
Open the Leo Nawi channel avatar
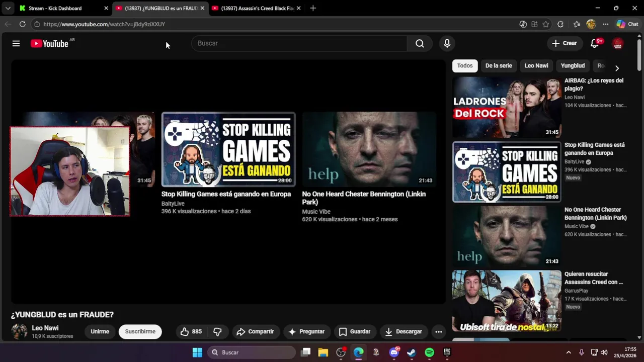pos(19,331)
